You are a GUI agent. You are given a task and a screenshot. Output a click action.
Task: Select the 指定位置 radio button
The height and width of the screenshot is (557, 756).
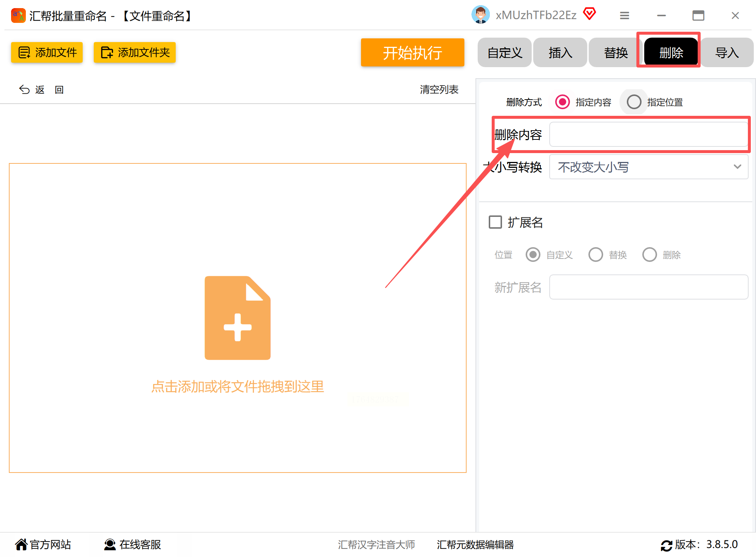click(x=634, y=102)
